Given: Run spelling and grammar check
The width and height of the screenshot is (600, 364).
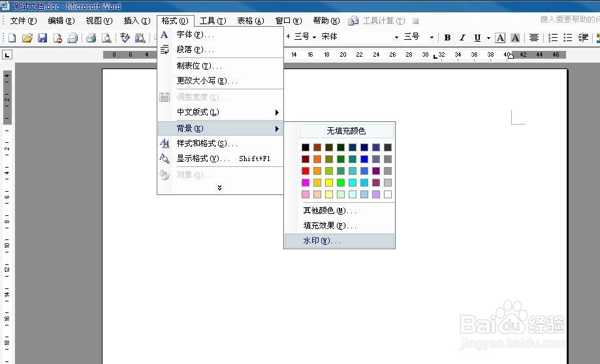Looking at the screenshot, I should click(x=125, y=38).
